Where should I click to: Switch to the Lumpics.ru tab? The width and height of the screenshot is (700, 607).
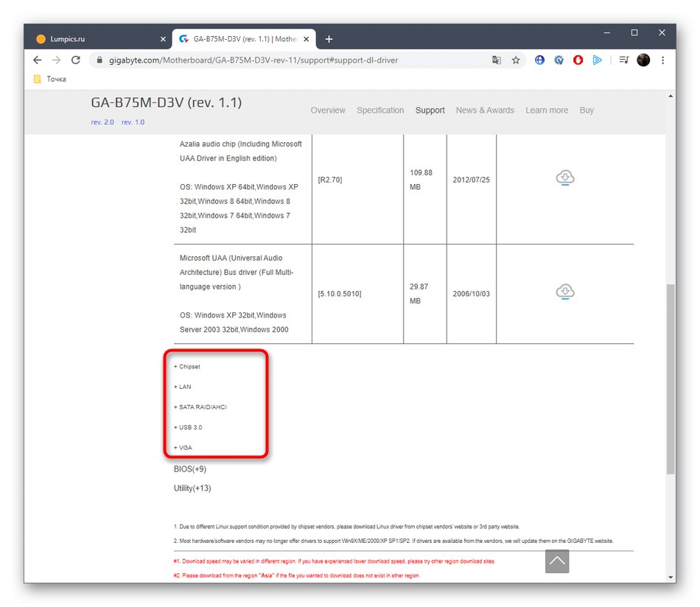pos(97,39)
